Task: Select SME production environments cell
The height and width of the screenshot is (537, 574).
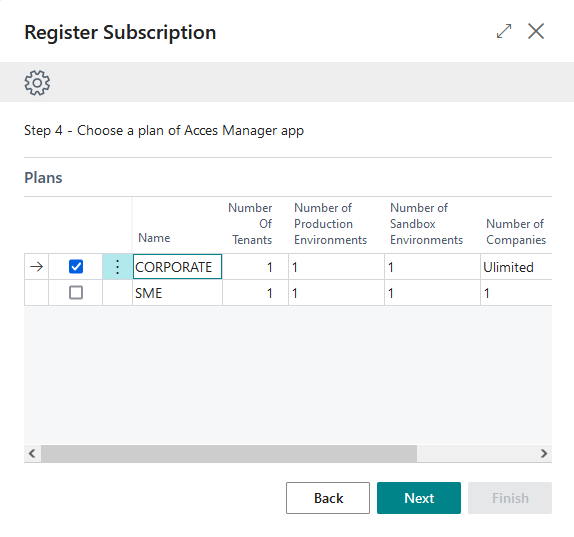Action: point(336,293)
